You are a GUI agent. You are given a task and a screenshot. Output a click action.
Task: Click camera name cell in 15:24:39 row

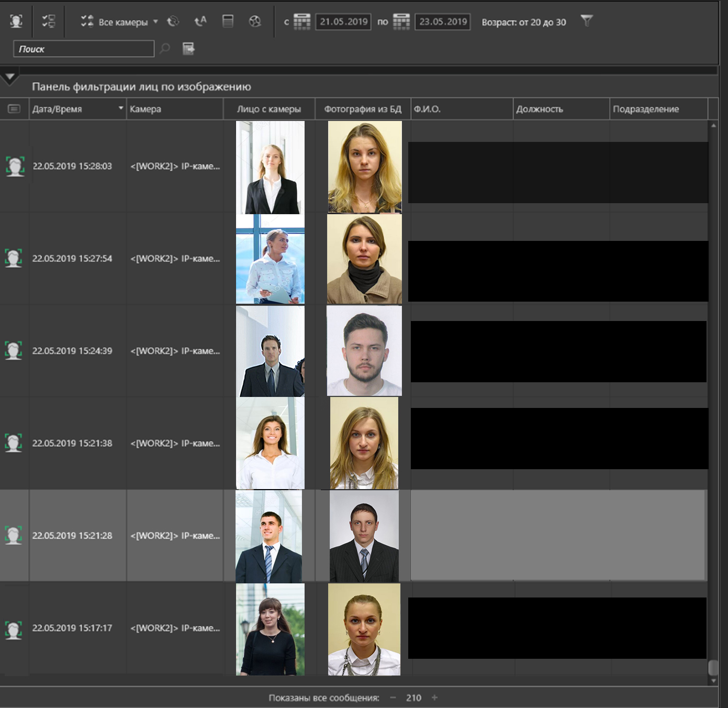[175, 351]
